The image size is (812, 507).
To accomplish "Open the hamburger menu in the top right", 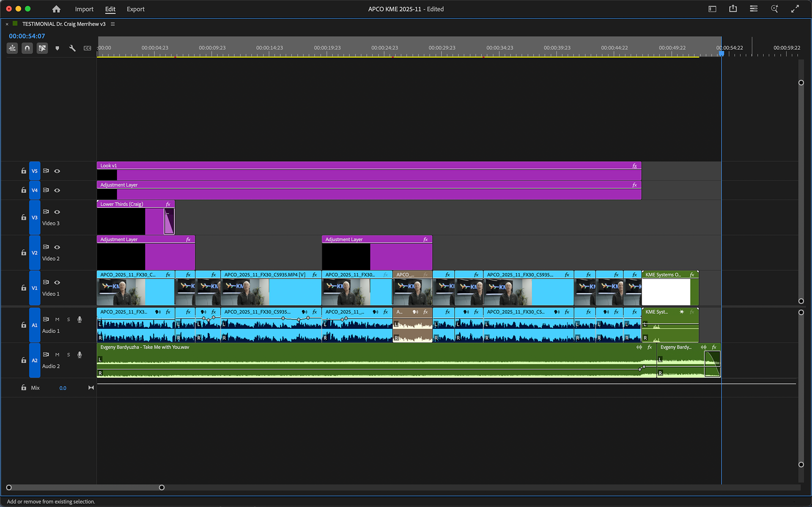I will (753, 8).
